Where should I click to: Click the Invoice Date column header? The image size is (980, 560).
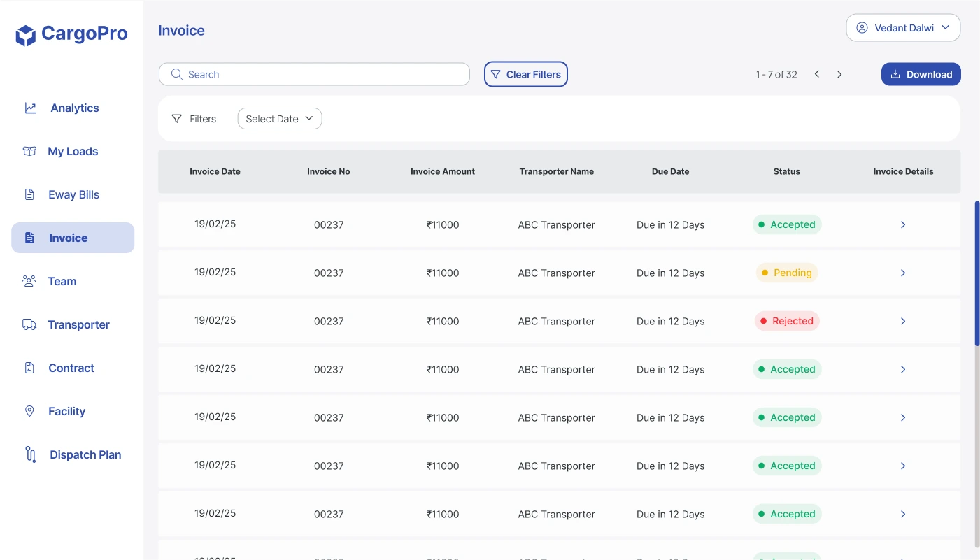coord(215,171)
